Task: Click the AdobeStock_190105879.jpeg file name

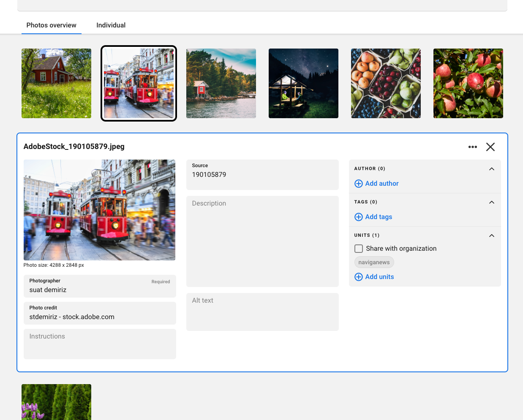Action: 74,146
